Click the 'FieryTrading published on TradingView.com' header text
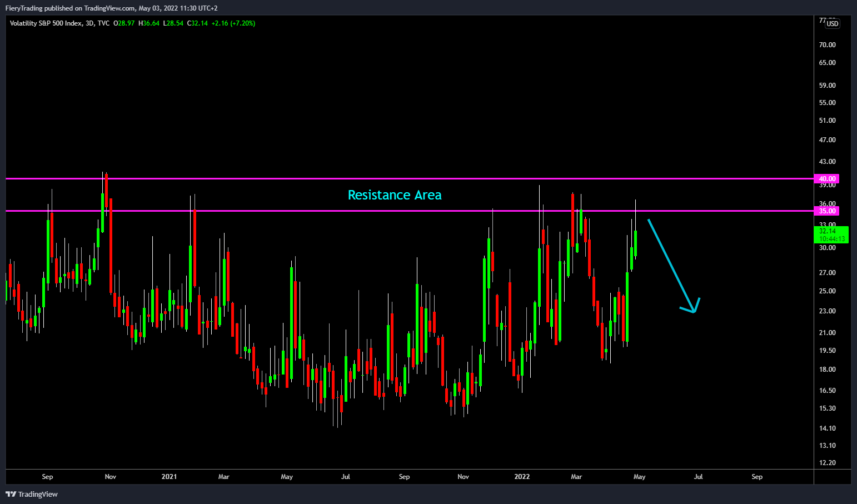Viewport: 857px width, 504px height. click(x=71, y=8)
